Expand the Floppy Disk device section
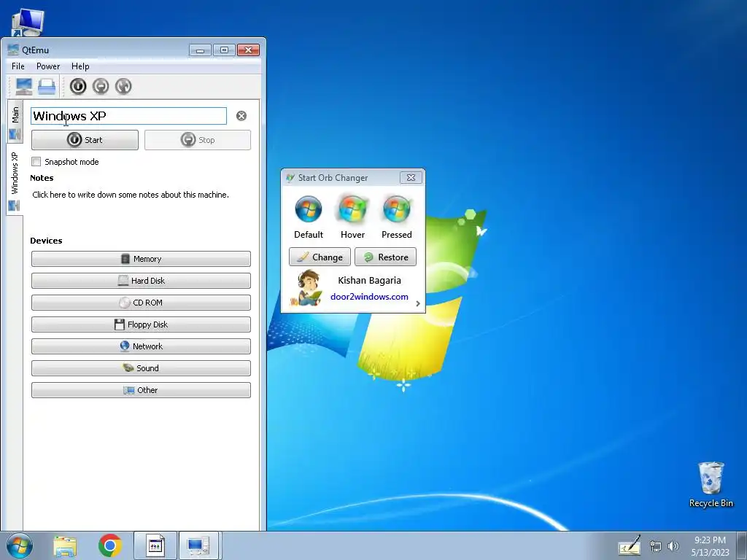The height and width of the screenshot is (560, 747). click(x=141, y=324)
